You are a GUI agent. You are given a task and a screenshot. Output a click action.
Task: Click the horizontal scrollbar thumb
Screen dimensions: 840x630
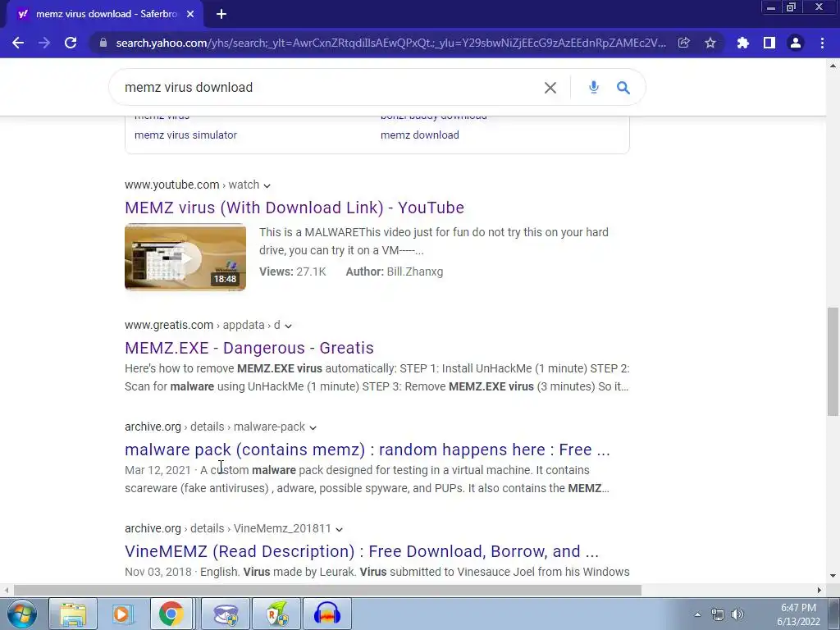pos(327,591)
